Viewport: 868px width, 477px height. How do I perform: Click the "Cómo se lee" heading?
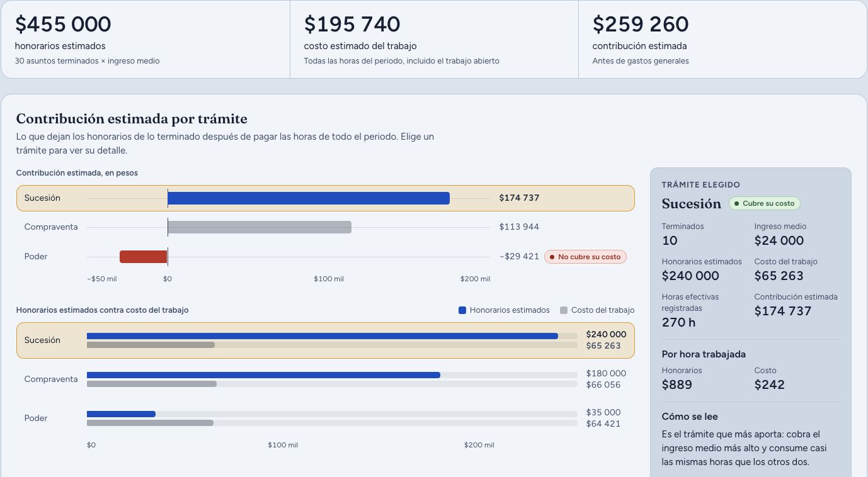[690, 417]
